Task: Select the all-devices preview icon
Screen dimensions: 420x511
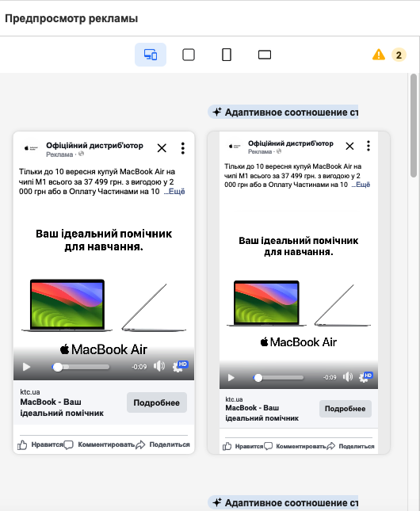Action: pyautogui.click(x=151, y=55)
